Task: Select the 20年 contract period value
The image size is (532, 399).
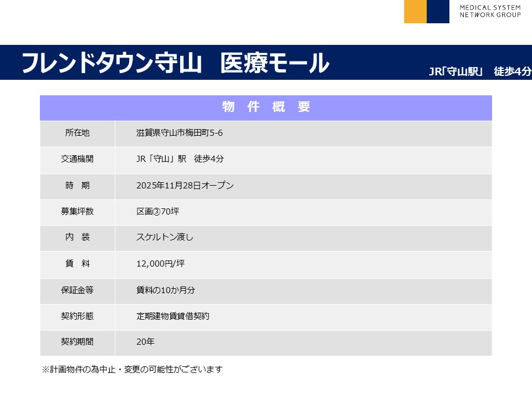Action: (145, 342)
